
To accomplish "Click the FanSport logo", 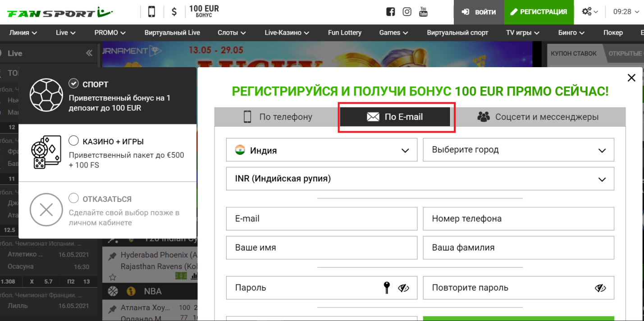I will point(60,12).
